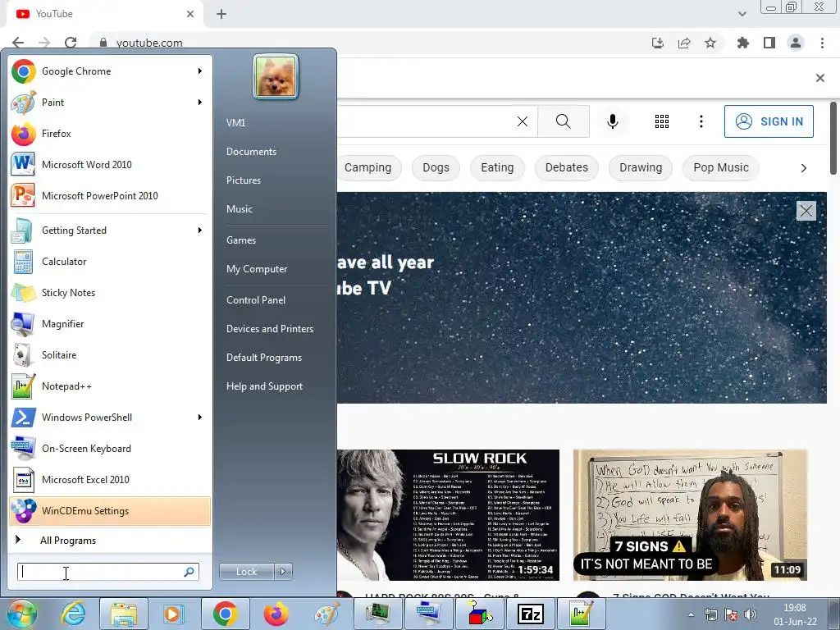Image resolution: width=840 pixels, height=630 pixels.
Task: Open YouTube settings three-dot menu
Action: pyautogui.click(x=701, y=121)
